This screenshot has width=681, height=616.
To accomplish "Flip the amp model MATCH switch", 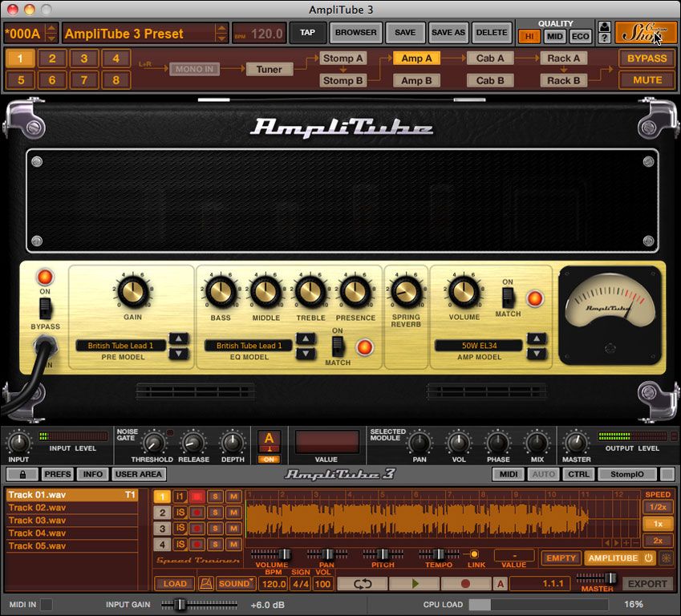I will pyautogui.click(x=509, y=298).
